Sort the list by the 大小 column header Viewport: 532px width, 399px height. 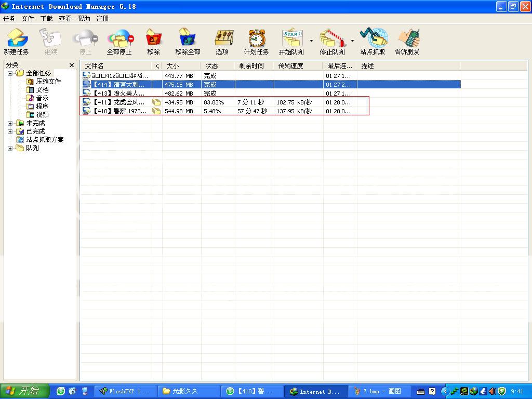point(181,66)
